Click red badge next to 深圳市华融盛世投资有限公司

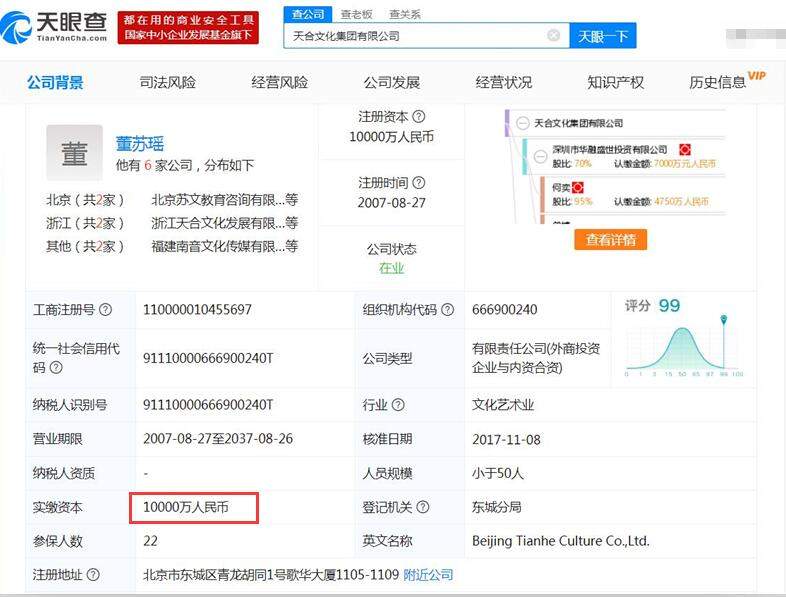(x=685, y=149)
